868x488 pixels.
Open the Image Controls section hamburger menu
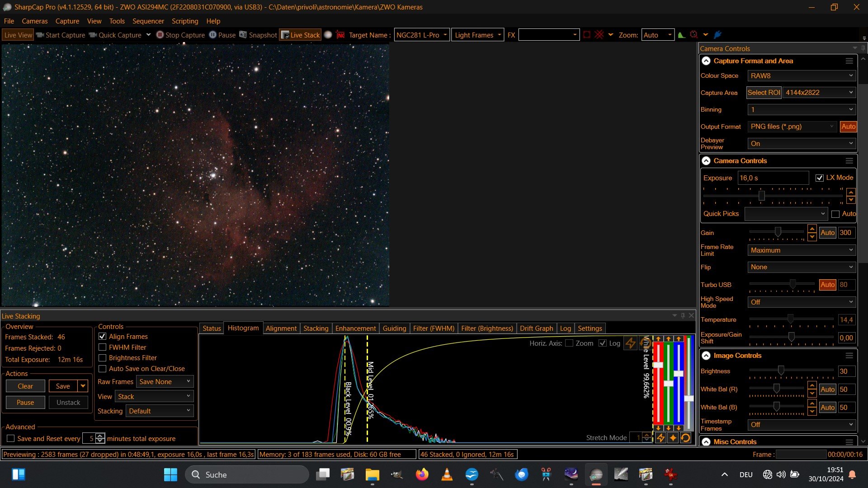849,356
